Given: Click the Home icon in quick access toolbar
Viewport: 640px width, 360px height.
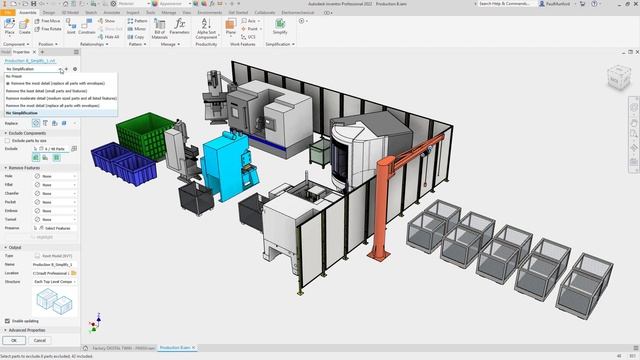Looking at the screenshot, I should (x=65, y=4).
